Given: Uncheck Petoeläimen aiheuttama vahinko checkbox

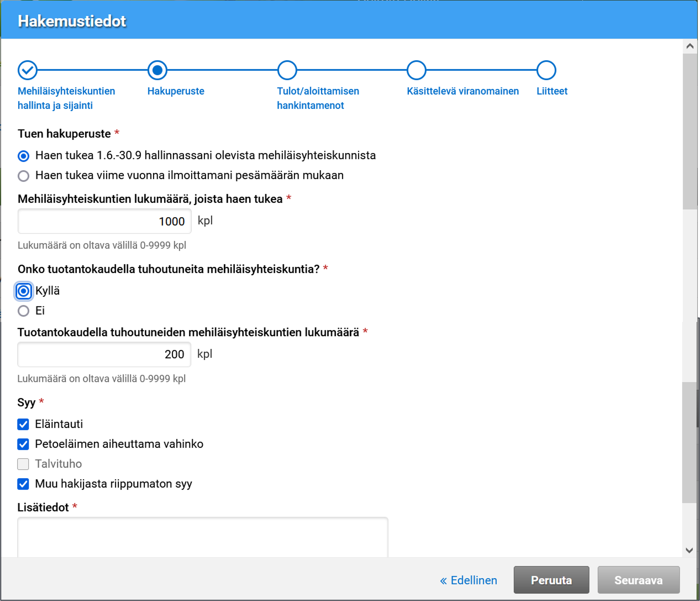Looking at the screenshot, I should [x=23, y=444].
